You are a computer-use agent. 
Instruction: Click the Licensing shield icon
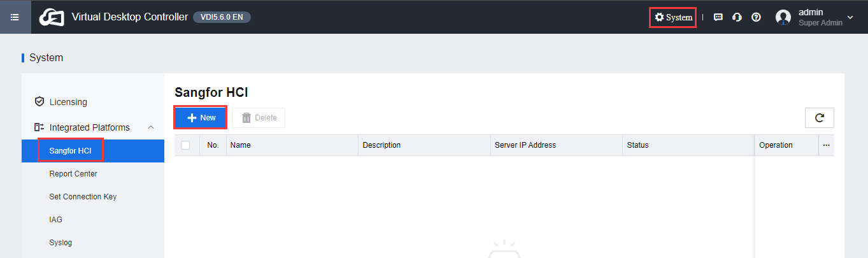pyautogui.click(x=39, y=102)
